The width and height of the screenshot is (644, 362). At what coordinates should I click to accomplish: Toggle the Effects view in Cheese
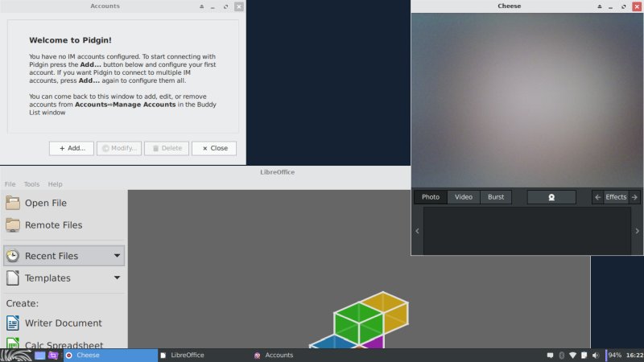pyautogui.click(x=616, y=197)
